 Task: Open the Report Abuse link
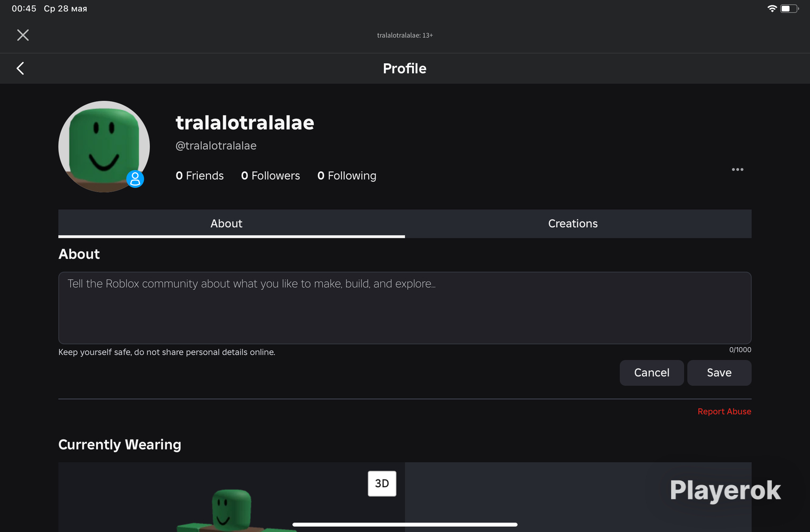tap(724, 412)
